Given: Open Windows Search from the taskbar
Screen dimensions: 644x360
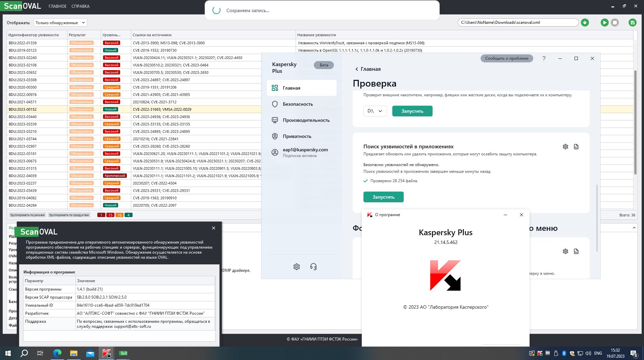Looking at the screenshot, I should click(24, 353).
